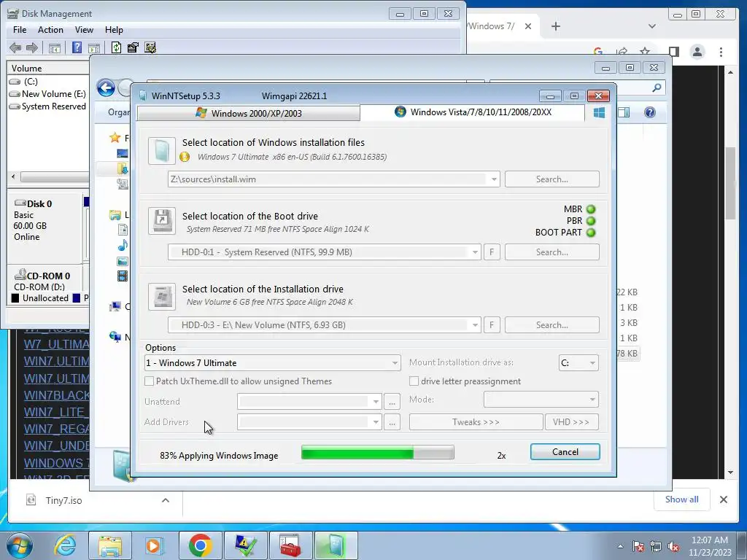Click F button beside Installation drive
Viewport: 747px width, 560px height.
tap(492, 325)
